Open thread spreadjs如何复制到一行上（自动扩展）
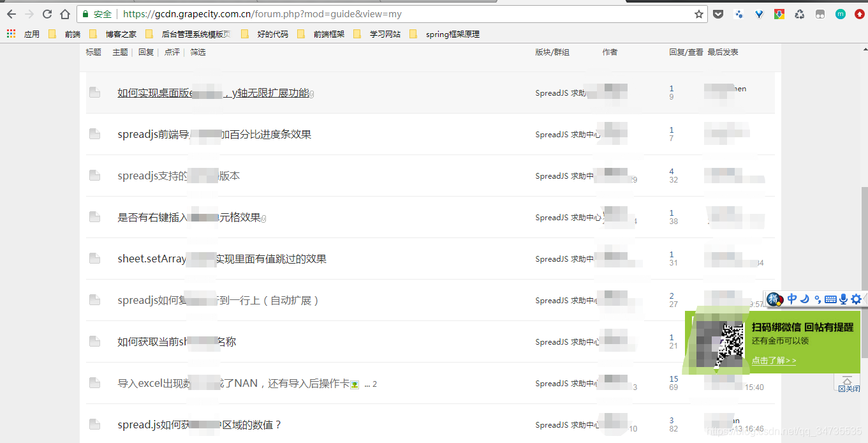The image size is (868, 443). tap(218, 301)
